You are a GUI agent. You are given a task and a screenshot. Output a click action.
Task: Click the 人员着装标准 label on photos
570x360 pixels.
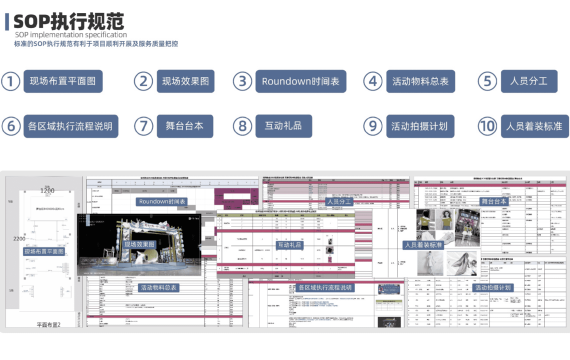[x=424, y=245]
